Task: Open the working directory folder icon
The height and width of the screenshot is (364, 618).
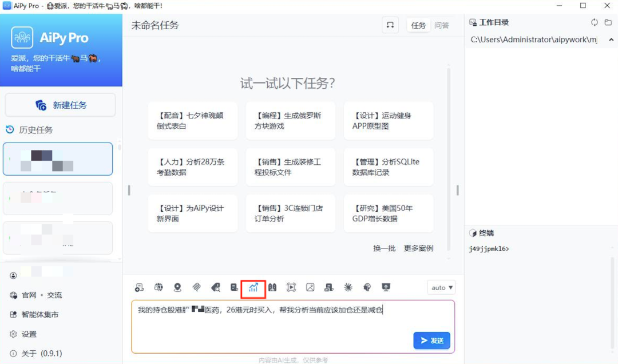Action: [x=608, y=22]
